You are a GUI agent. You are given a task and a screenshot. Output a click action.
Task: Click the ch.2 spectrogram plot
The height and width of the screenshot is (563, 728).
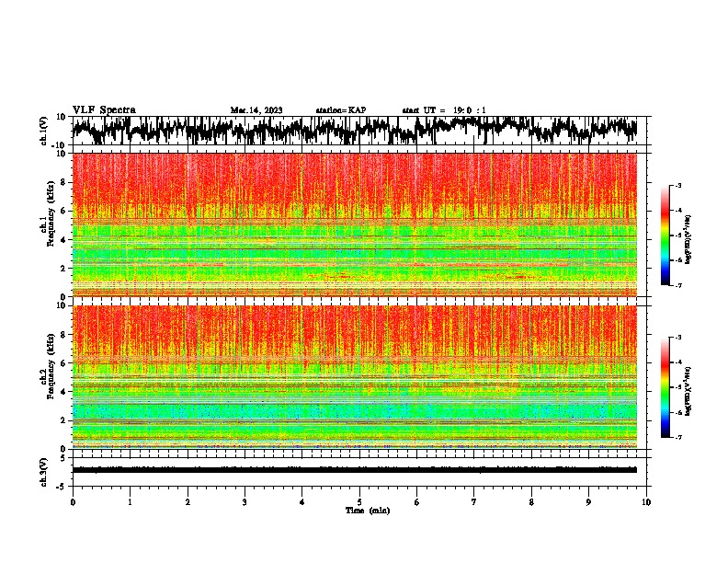[x=355, y=377]
